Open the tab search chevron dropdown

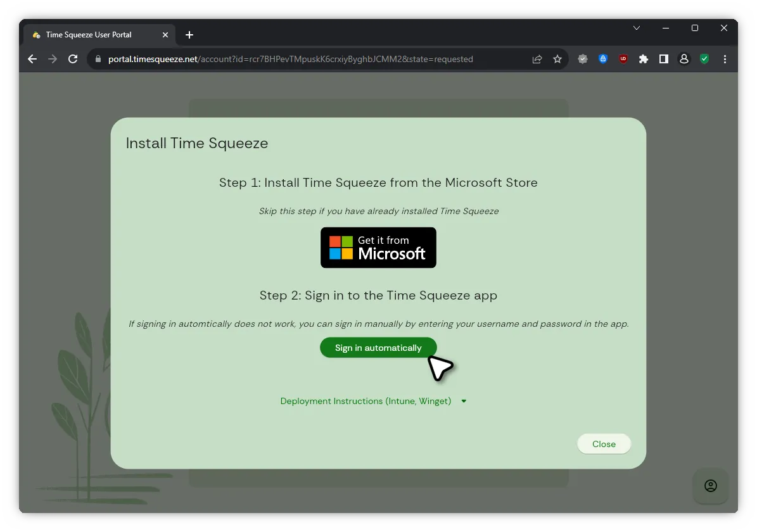click(x=637, y=28)
